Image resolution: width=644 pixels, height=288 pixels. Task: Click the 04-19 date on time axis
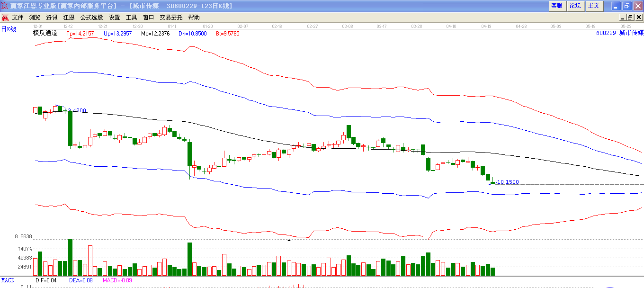click(486, 27)
